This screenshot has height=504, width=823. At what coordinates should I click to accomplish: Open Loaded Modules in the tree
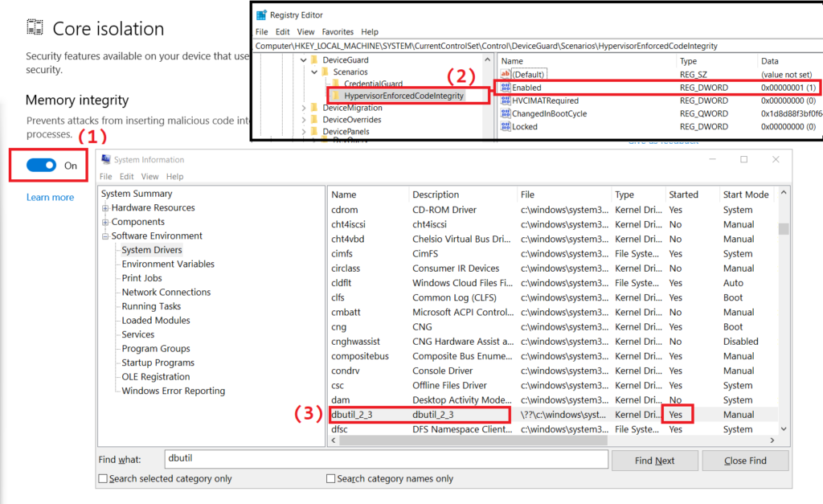pos(156,320)
